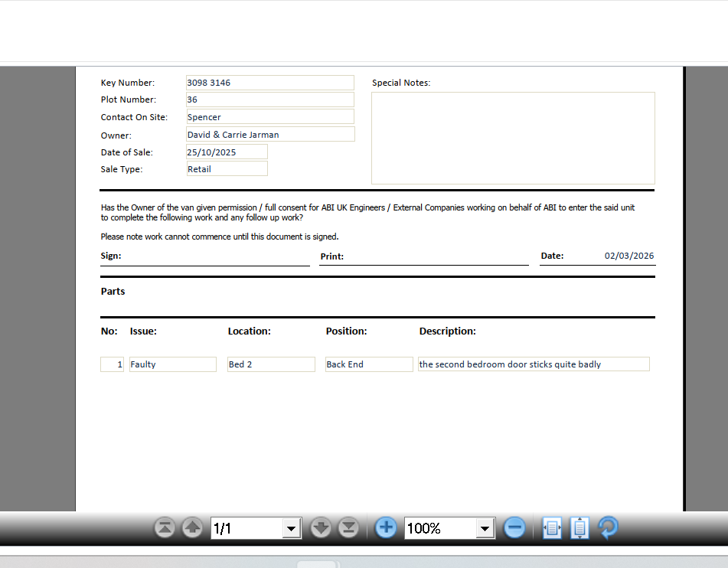Image resolution: width=728 pixels, height=568 pixels.
Task: Click the Sale Type: label
Action: tap(122, 169)
